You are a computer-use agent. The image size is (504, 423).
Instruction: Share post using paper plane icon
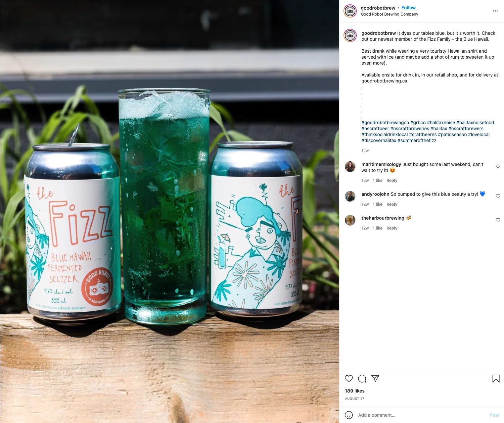[375, 379]
